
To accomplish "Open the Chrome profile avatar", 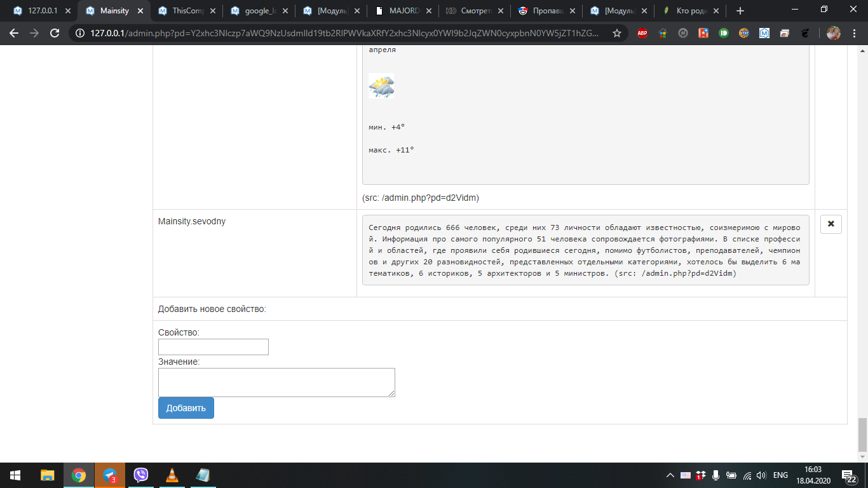I will [834, 33].
